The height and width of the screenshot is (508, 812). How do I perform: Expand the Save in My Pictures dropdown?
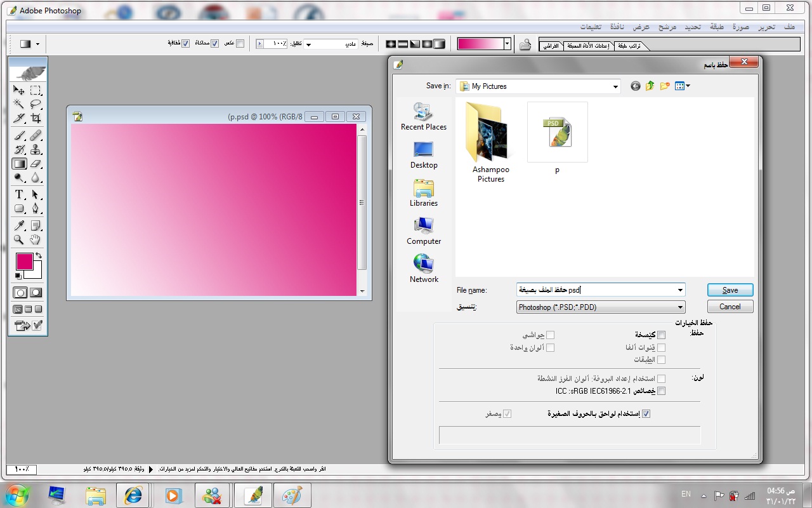(615, 86)
